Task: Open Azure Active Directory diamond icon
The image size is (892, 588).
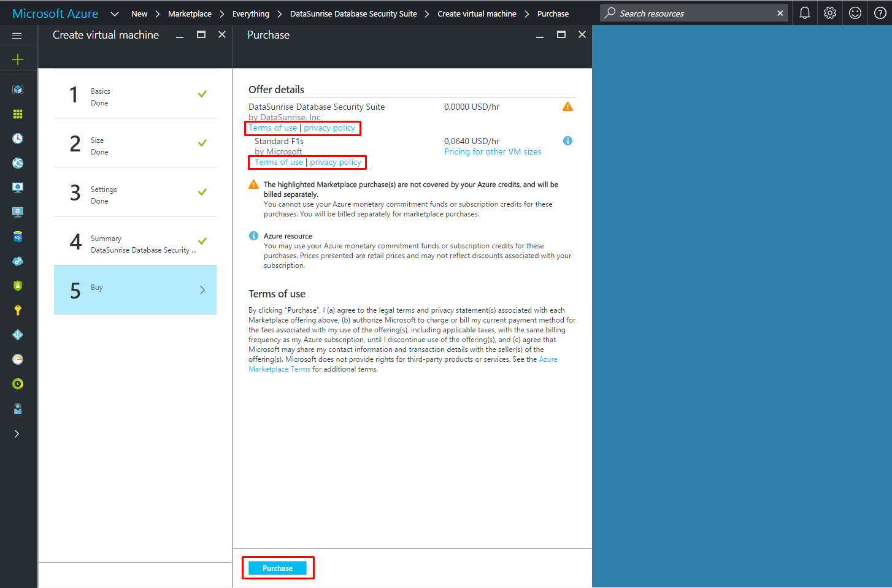Action: [x=18, y=335]
